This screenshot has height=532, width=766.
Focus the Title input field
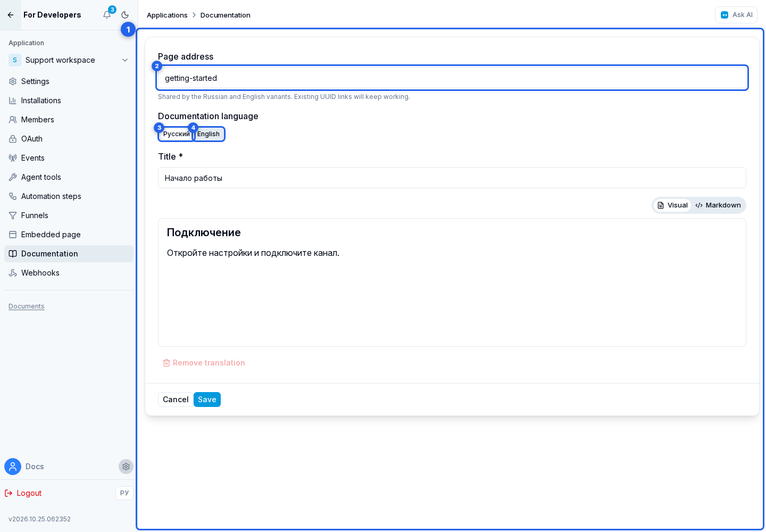click(x=452, y=178)
